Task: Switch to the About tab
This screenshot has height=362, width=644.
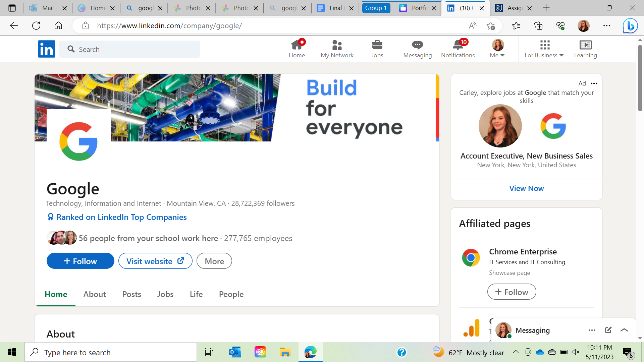Action: click(95, 294)
